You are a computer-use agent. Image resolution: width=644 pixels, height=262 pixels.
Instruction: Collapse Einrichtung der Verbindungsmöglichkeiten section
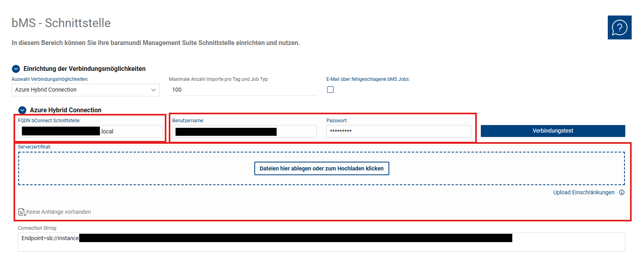(x=16, y=69)
